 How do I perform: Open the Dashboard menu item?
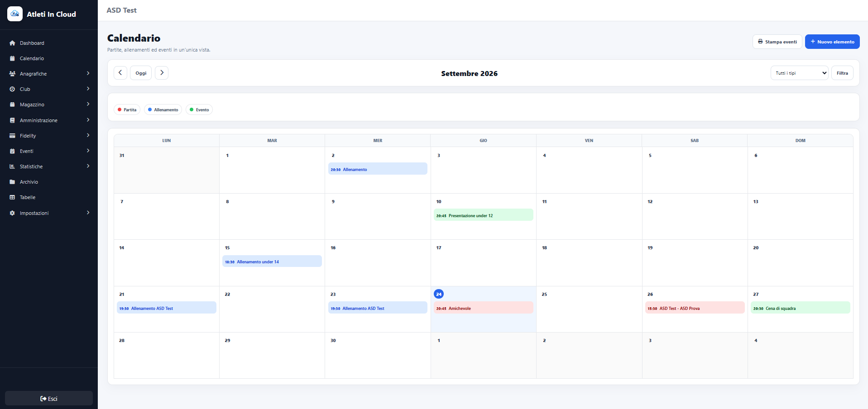(49, 43)
